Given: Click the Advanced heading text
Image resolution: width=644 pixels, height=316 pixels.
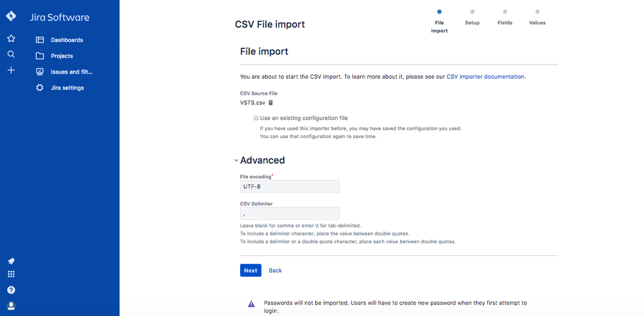Looking at the screenshot, I should click(x=263, y=160).
